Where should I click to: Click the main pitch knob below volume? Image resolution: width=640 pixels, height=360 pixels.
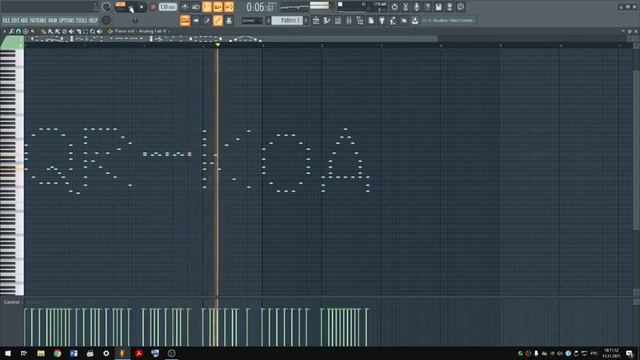[106, 20]
